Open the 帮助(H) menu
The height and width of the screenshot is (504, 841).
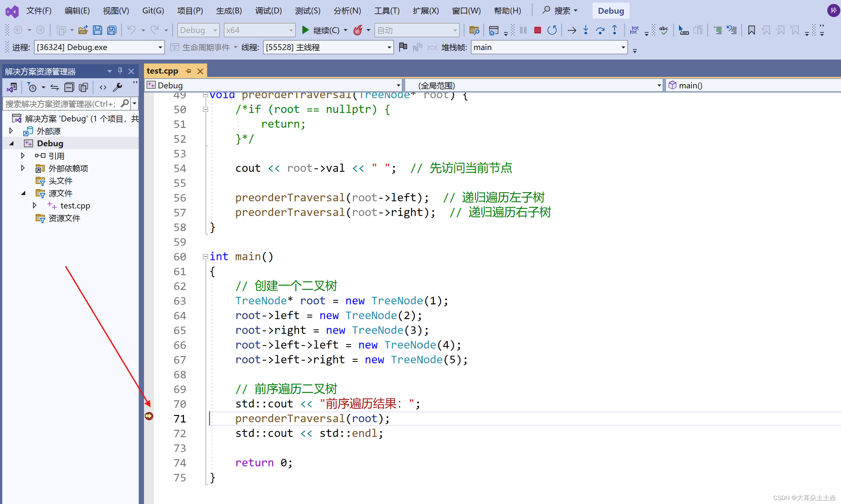pos(507,11)
